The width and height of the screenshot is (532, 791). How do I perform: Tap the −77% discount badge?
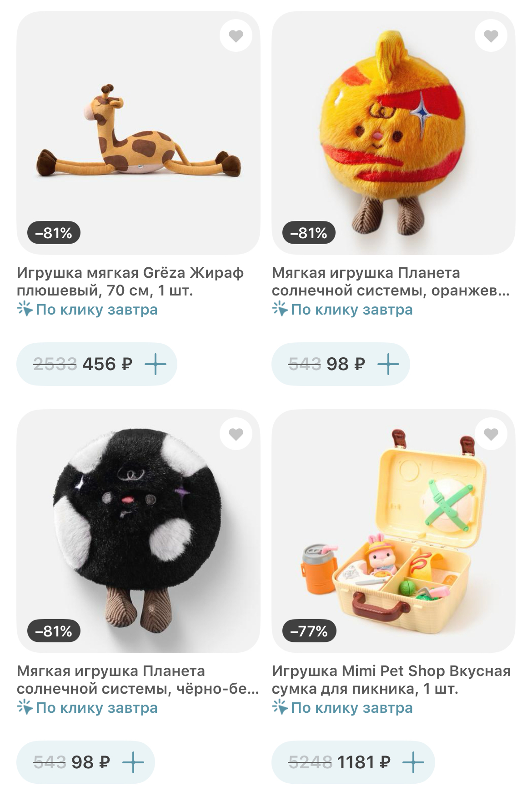(309, 631)
